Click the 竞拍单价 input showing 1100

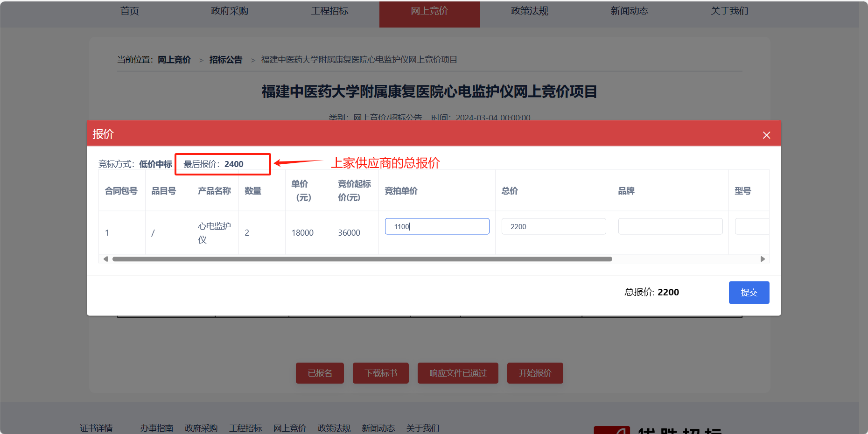click(436, 226)
